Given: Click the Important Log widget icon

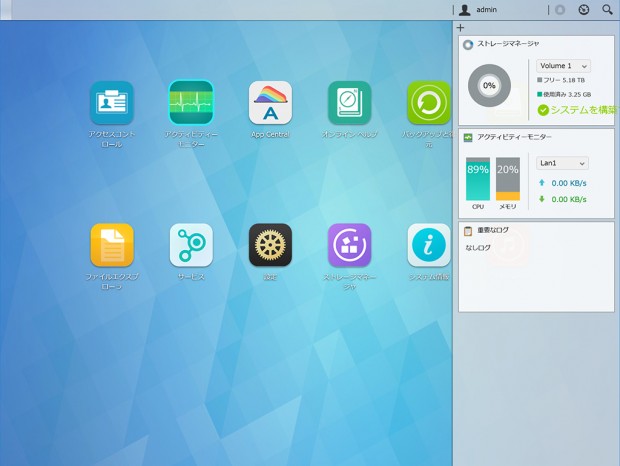Looking at the screenshot, I should (468, 231).
